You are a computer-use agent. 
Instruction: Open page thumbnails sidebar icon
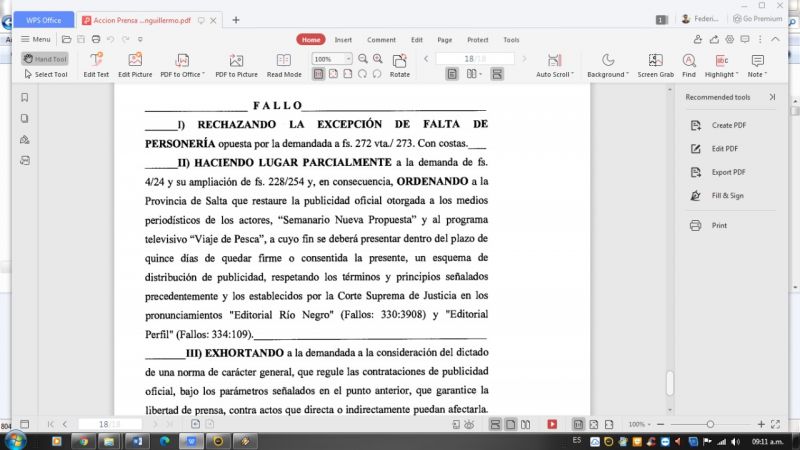[x=24, y=118]
